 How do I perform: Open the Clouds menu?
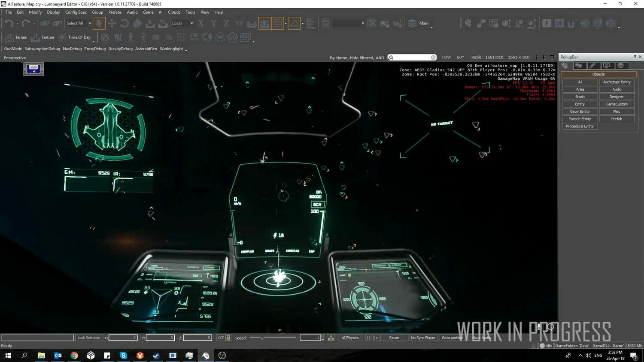[174, 12]
